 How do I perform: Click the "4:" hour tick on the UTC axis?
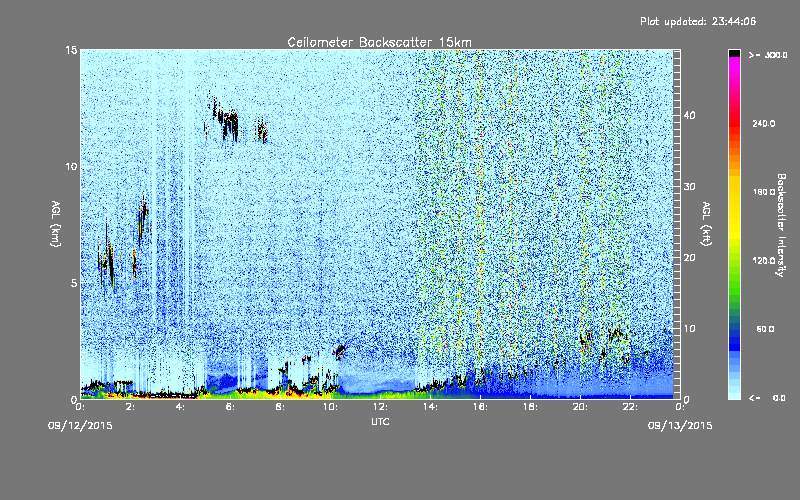coord(181,407)
